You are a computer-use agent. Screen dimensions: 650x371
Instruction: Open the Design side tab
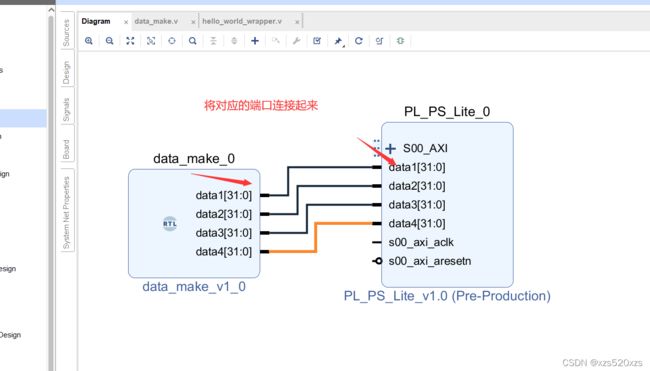click(x=67, y=72)
